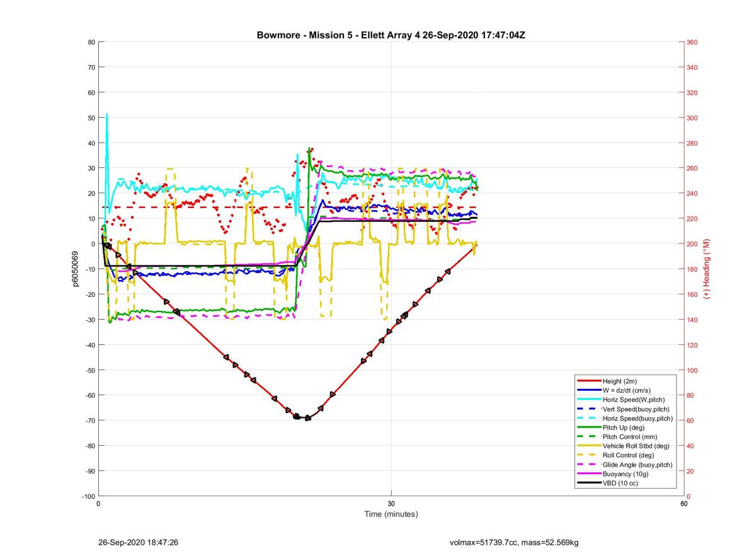This screenshot has height=558, width=756.
Task: Click the solid green line sample beside 'Pitch Up (deg)'
Action: tap(588, 427)
